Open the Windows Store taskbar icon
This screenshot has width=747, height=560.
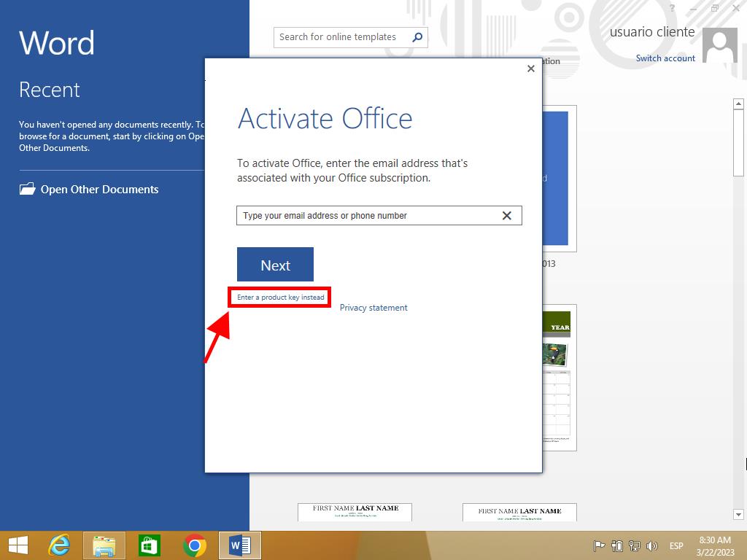coord(150,545)
